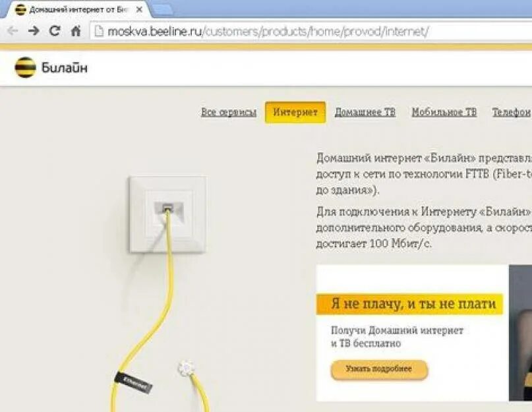The height and width of the screenshot is (412, 532).
Task: Open the Все сервисы link
Action: (x=229, y=112)
